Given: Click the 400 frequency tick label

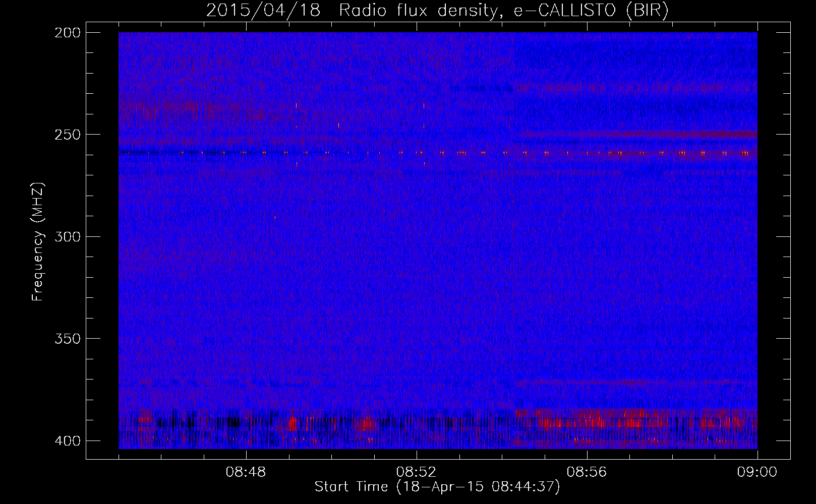Looking at the screenshot, I should [67, 440].
